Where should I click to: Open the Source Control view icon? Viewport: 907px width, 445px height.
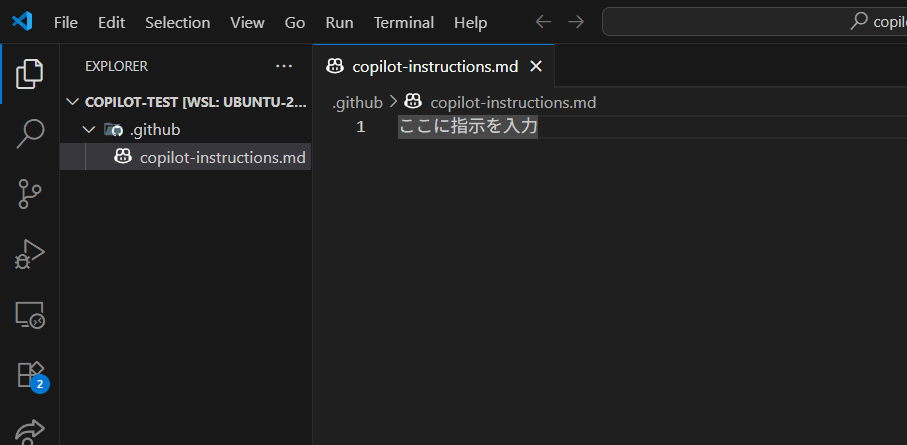pos(30,194)
